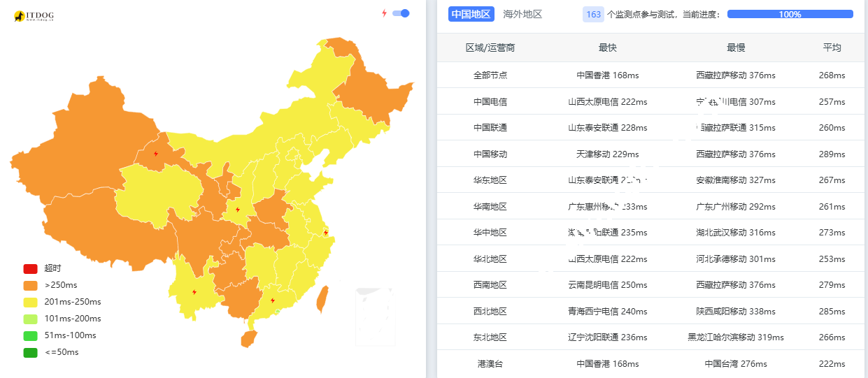Switch to the 海外地区 tab
The image size is (868, 378).
coord(522,14)
